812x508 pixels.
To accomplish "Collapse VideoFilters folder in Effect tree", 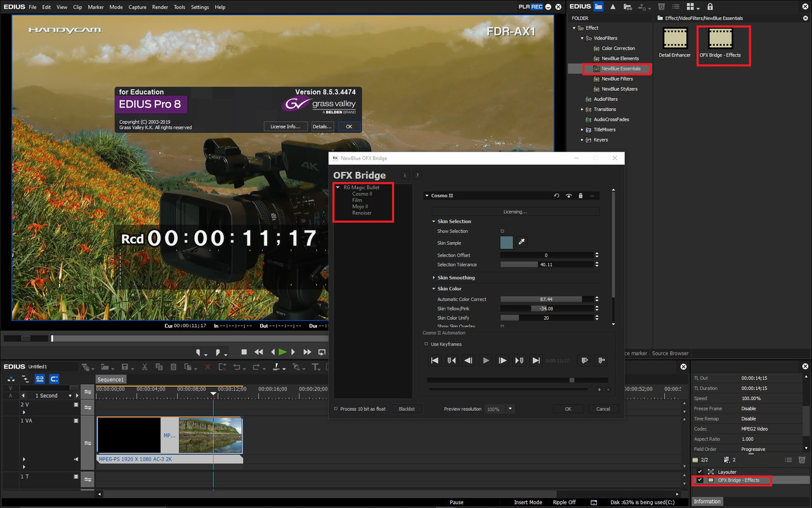I will coord(582,38).
